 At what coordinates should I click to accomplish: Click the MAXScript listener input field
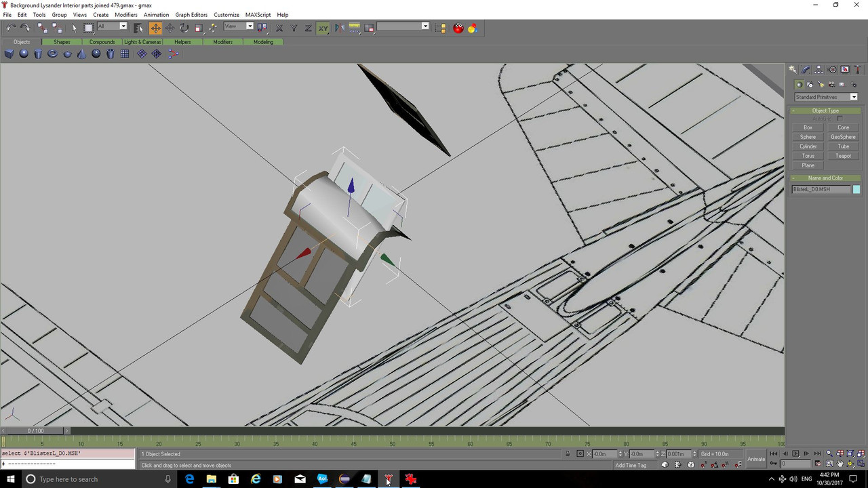coord(68,464)
